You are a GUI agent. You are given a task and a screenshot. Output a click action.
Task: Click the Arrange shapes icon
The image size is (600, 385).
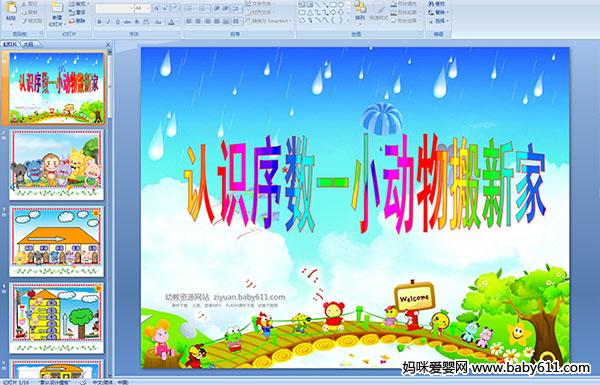pos(360,8)
